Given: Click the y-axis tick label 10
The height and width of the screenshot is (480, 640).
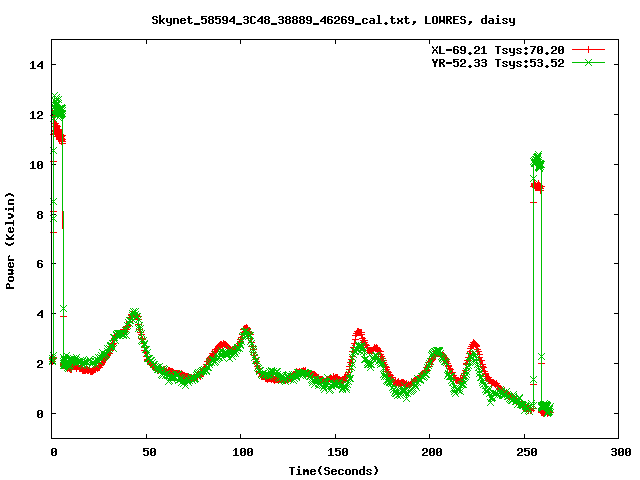Looking at the screenshot, I should 36,165.
